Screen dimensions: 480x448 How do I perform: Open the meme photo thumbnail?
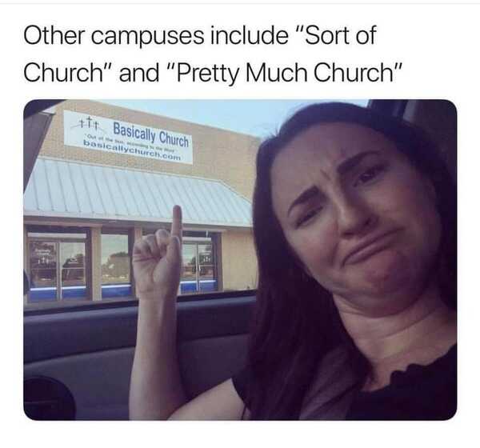pos(240,260)
